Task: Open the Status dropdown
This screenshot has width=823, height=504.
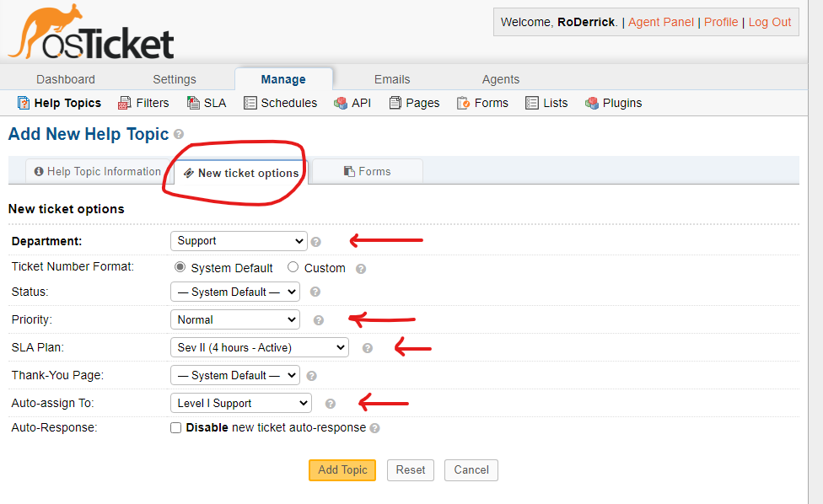Action: (x=235, y=292)
